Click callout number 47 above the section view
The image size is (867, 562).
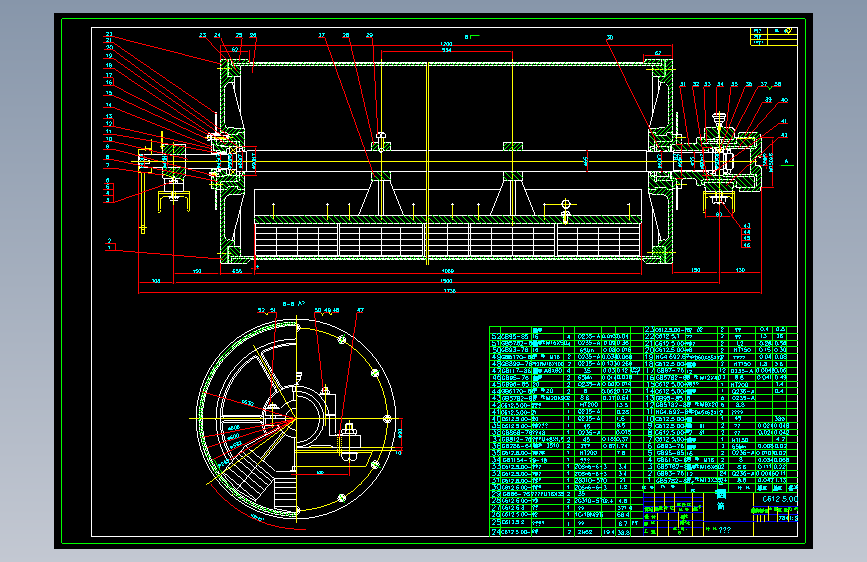tap(360, 310)
